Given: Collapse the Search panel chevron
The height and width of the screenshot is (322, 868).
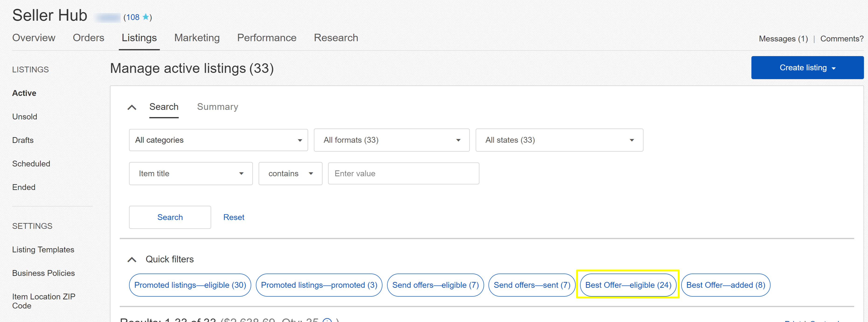Looking at the screenshot, I should 132,107.
